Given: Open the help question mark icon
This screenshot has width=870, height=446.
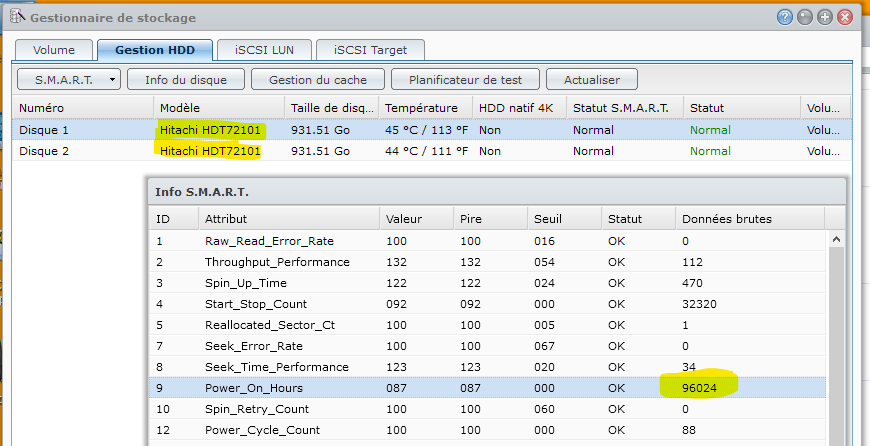Looking at the screenshot, I should [784, 18].
